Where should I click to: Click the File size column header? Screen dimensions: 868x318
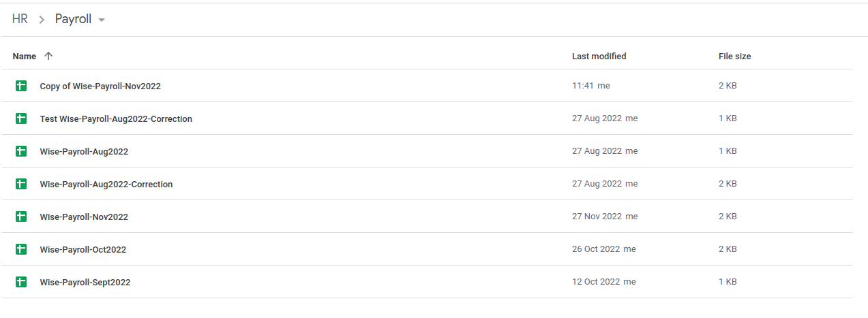(x=734, y=57)
